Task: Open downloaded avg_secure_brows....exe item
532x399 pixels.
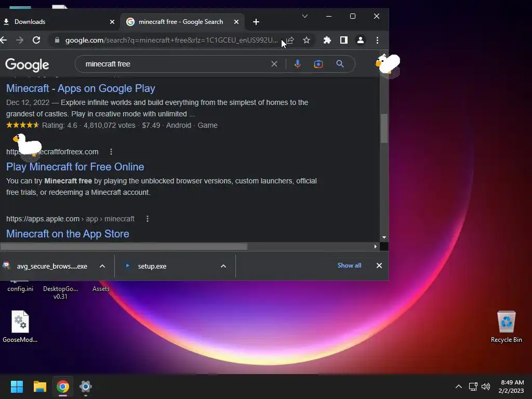Action: pyautogui.click(x=47, y=266)
